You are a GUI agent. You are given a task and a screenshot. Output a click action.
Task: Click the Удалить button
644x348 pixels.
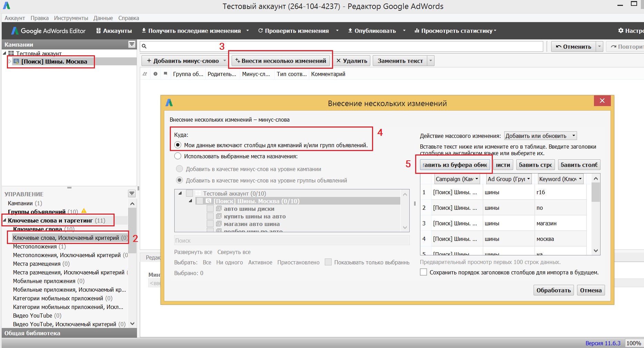pos(351,61)
